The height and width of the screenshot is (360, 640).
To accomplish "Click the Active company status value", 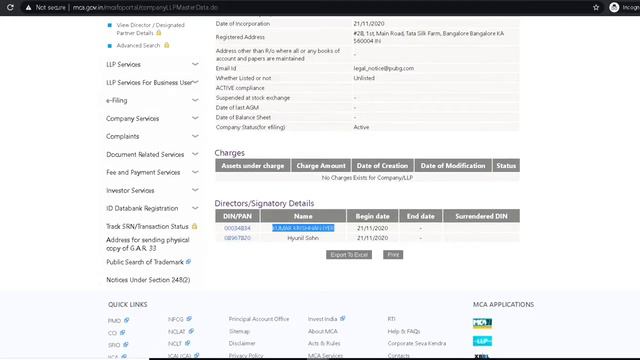I will 361,127.
